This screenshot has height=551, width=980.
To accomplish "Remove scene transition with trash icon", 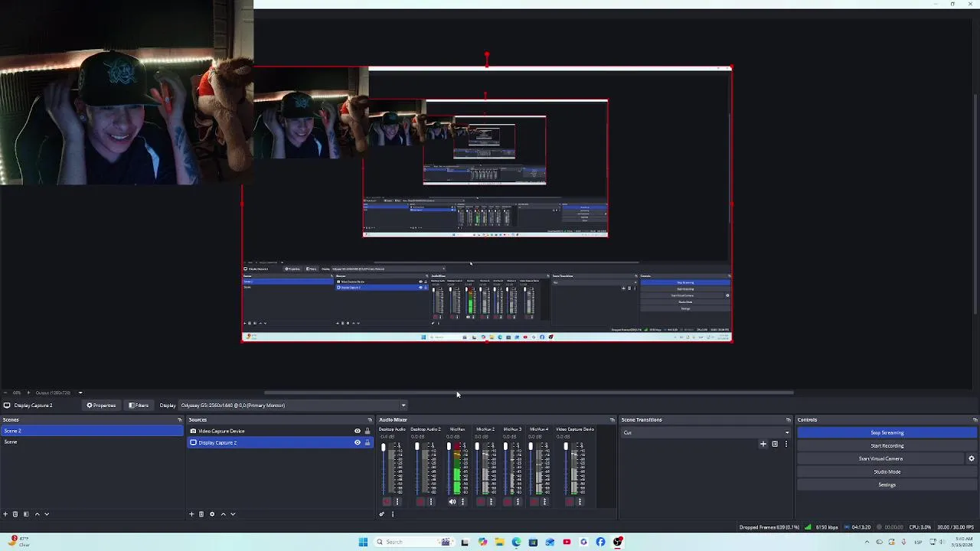I will pyautogui.click(x=775, y=444).
